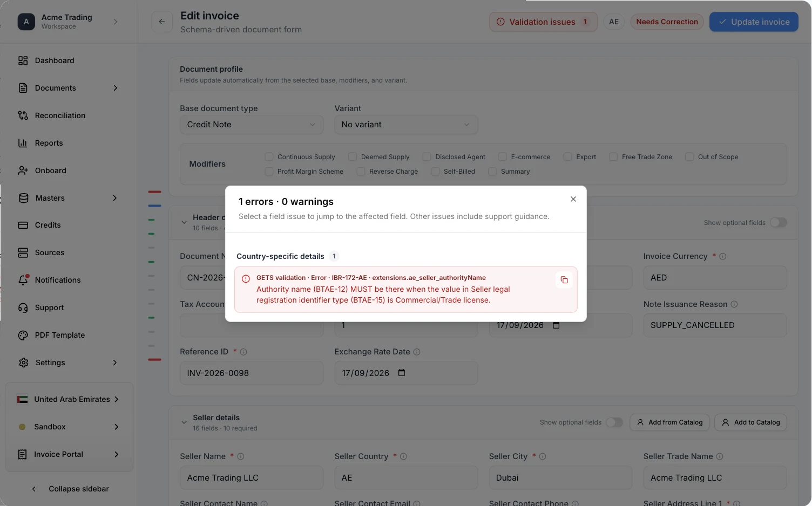Click the Reconciliation sidebar icon
812x506 pixels.
click(23, 115)
